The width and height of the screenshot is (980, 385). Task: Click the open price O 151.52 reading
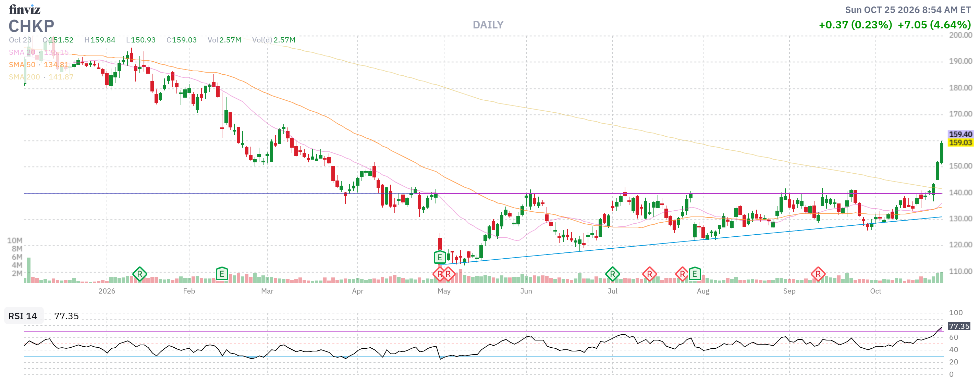coord(58,40)
